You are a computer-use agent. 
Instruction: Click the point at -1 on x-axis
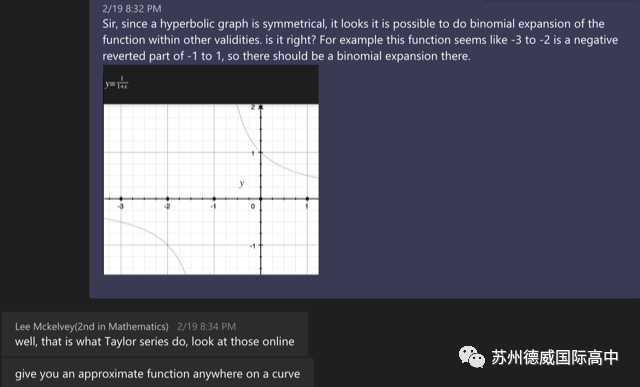[x=214, y=199]
